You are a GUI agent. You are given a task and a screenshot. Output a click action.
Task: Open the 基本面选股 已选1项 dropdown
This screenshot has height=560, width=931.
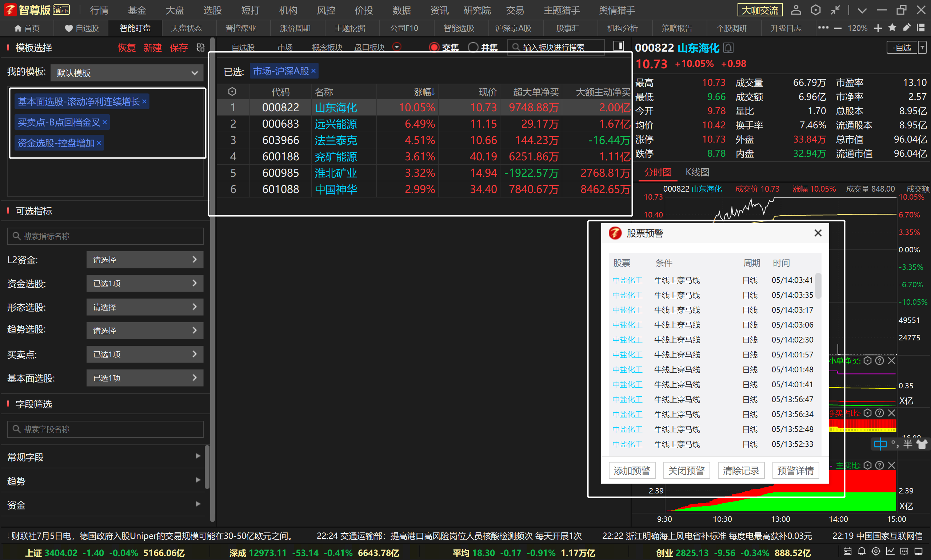pyautogui.click(x=145, y=378)
